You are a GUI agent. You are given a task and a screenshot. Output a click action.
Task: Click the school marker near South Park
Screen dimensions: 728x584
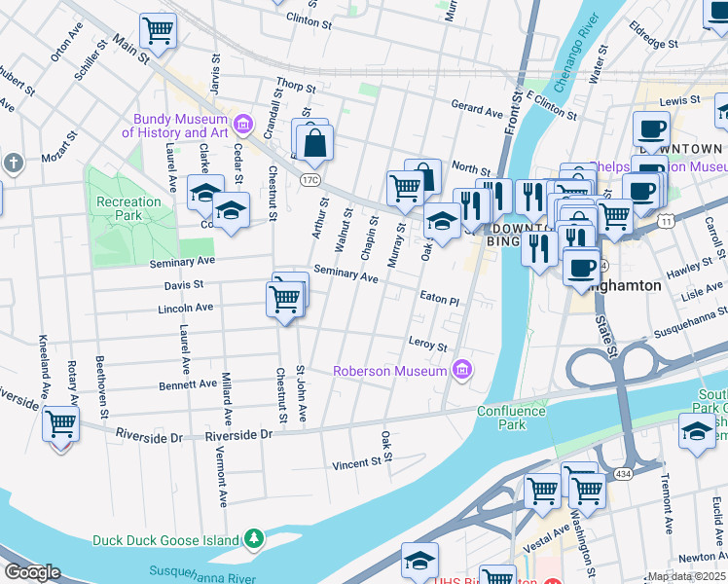point(697,432)
